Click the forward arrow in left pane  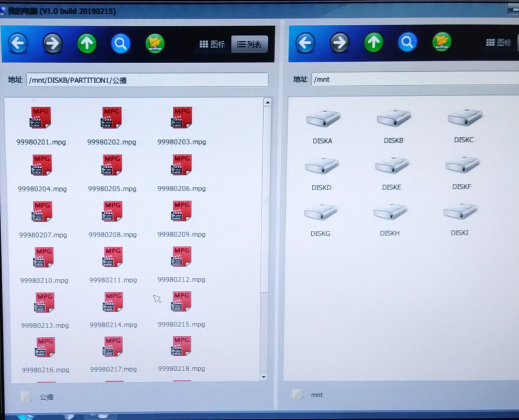coord(53,43)
